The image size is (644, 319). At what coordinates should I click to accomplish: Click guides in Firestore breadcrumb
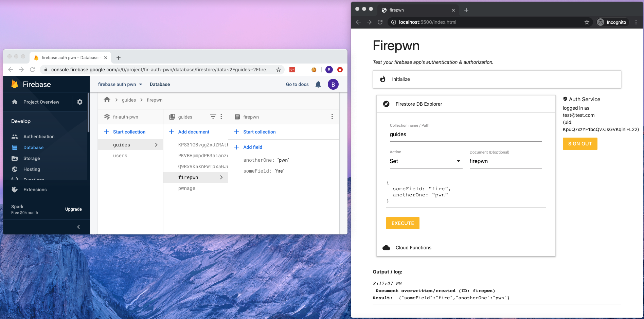click(129, 100)
